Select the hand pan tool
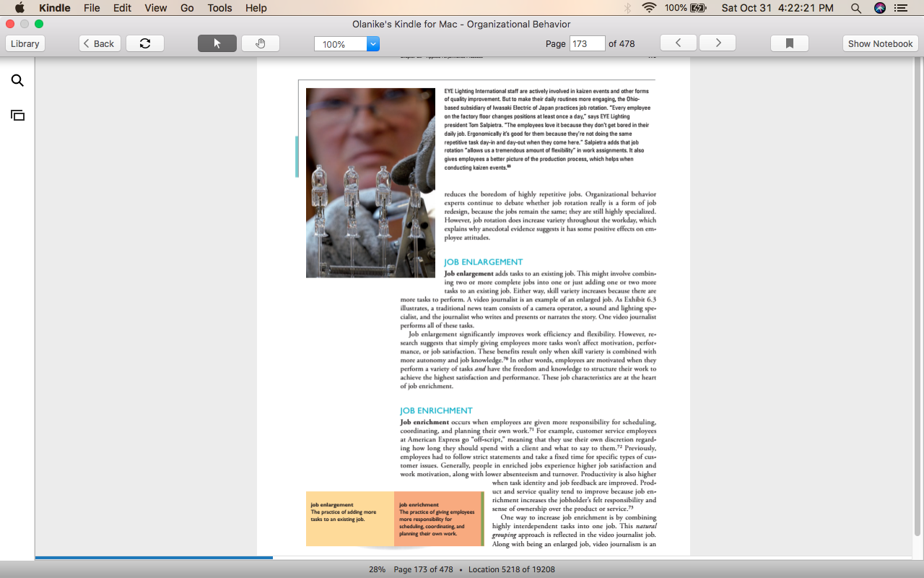 coord(261,43)
